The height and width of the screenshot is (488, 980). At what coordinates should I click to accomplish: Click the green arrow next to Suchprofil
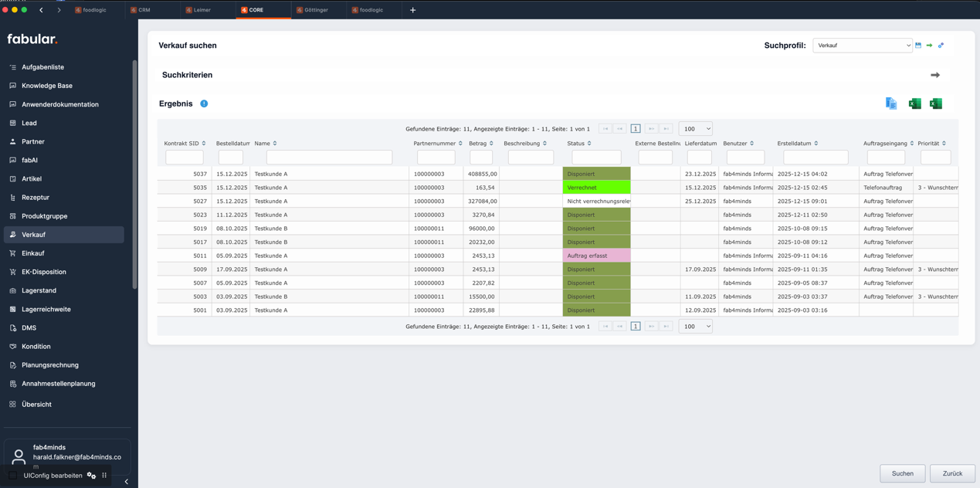pyautogui.click(x=929, y=46)
